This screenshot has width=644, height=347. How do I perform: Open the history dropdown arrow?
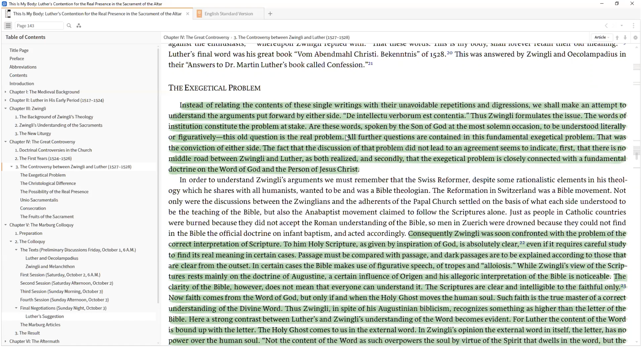(622, 26)
